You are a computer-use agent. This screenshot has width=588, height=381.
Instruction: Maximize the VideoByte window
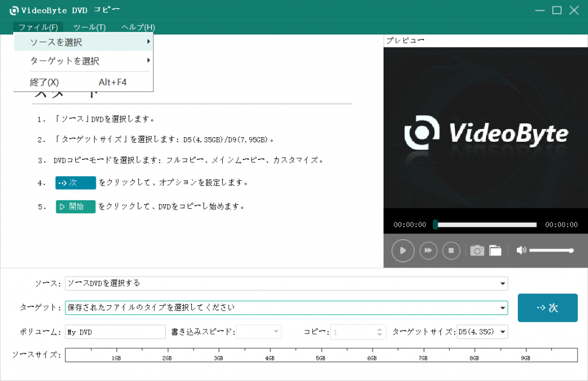point(557,10)
